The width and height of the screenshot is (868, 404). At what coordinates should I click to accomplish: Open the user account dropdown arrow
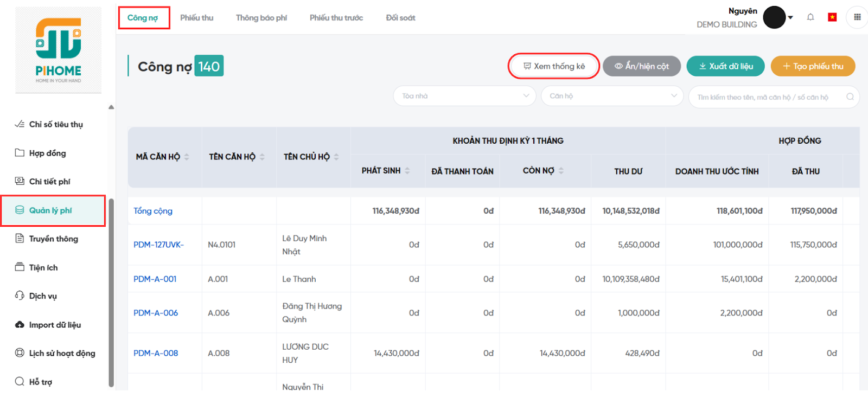click(x=790, y=17)
